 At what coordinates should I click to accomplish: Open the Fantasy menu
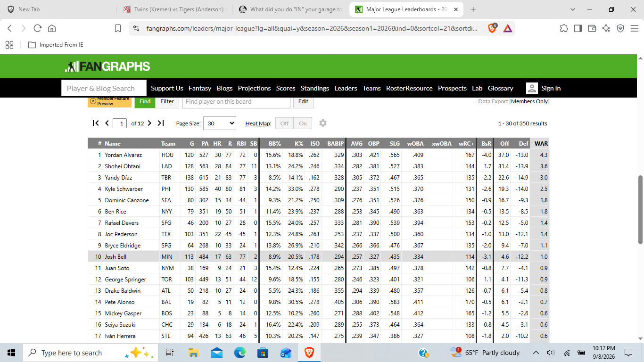point(200,88)
